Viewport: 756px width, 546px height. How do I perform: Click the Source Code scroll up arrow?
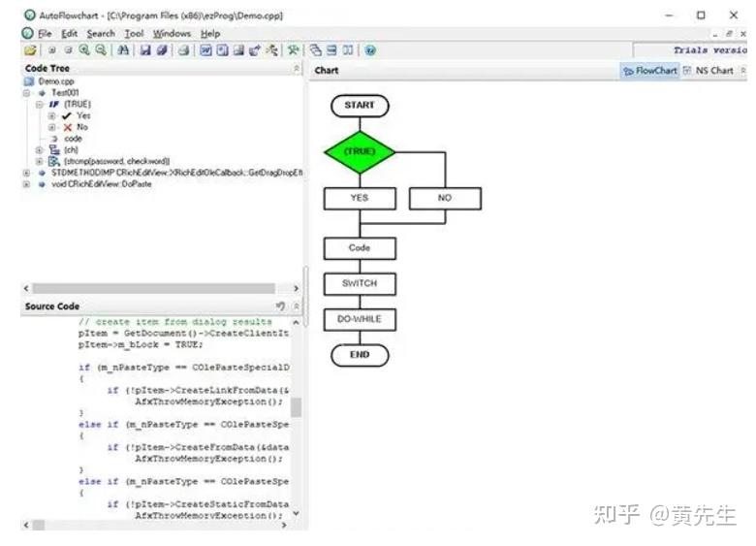pos(297,322)
